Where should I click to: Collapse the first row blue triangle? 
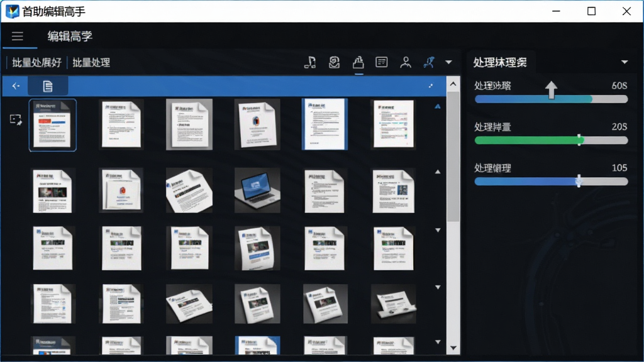coord(438,106)
